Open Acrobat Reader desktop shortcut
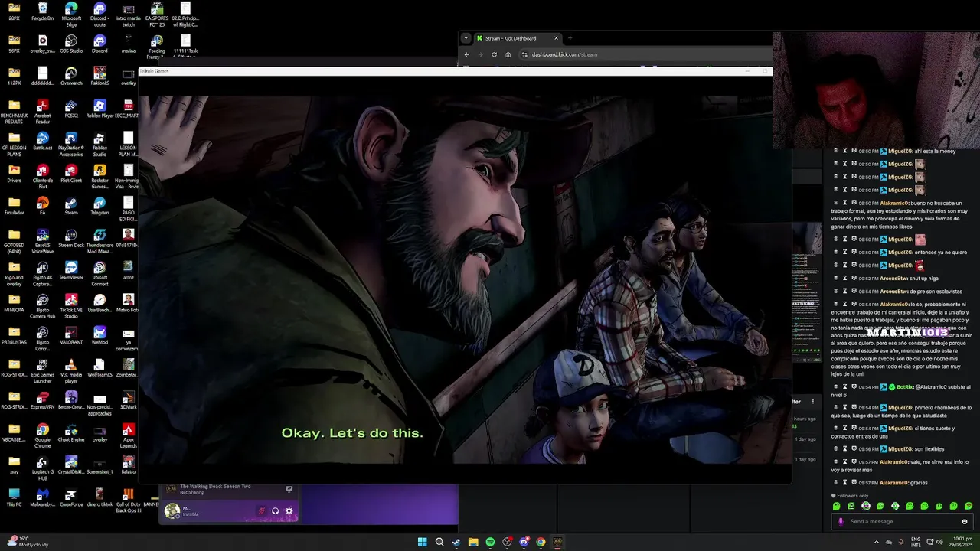The width and height of the screenshot is (980, 551). 43,112
